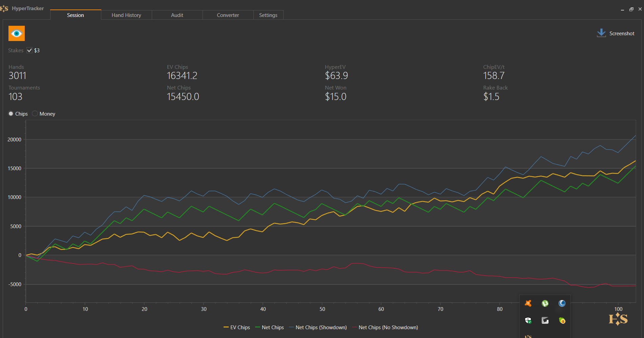The width and height of the screenshot is (644, 338).
Task: Toggle the EV Chips legend entry
Action: (x=237, y=327)
